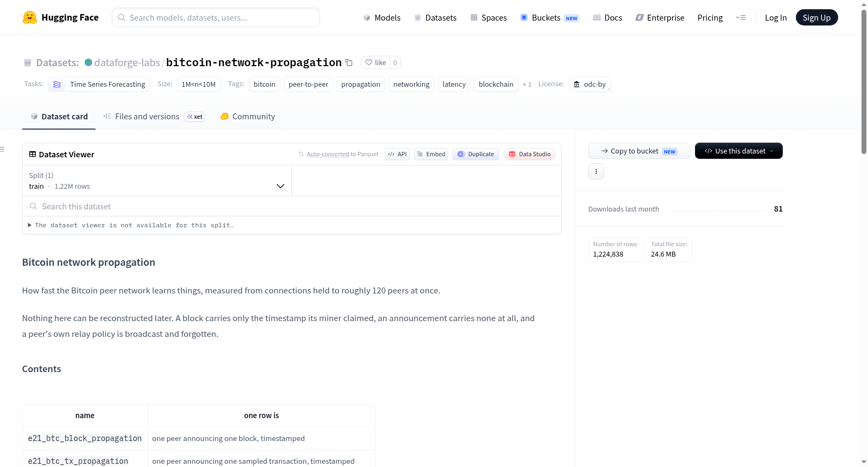This screenshot has height=467, width=868.
Task: Open Use this dataset dropdown
Action: pos(739,151)
